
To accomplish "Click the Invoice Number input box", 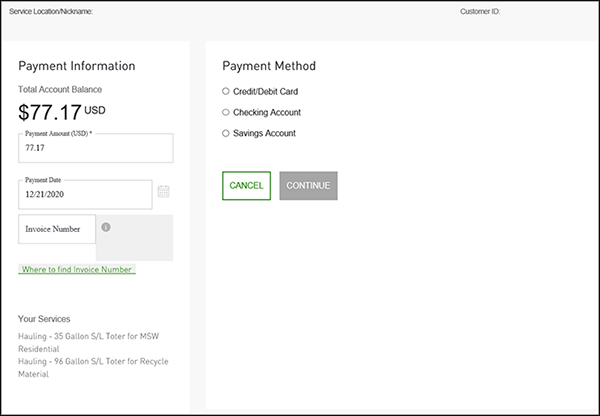I will coord(57,229).
